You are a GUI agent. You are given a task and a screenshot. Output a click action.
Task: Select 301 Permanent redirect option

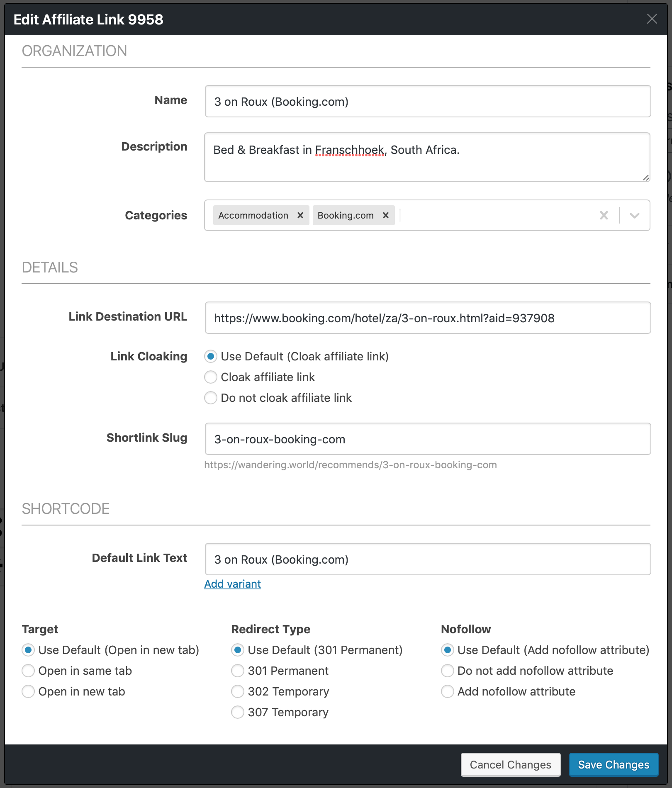pos(238,671)
